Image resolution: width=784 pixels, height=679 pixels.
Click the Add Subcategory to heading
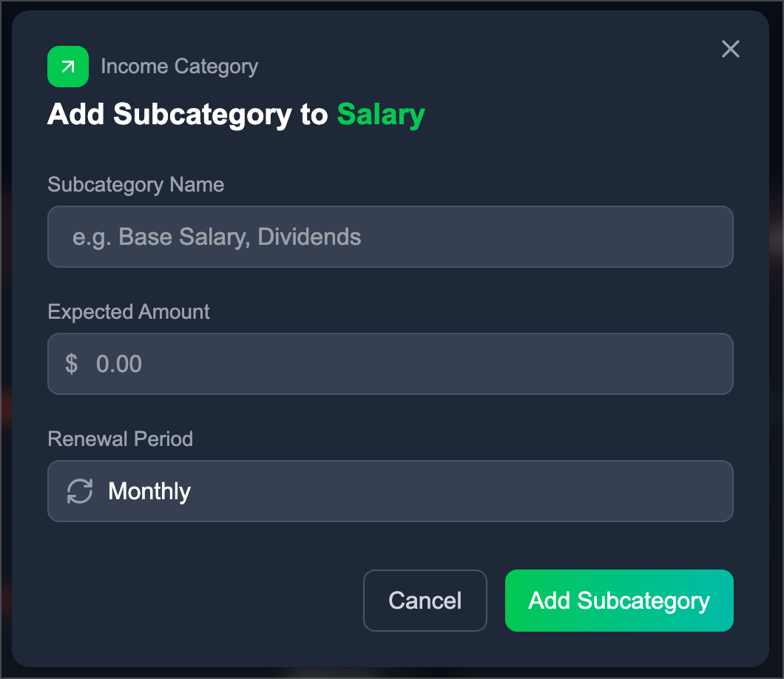(x=188, y=115)
